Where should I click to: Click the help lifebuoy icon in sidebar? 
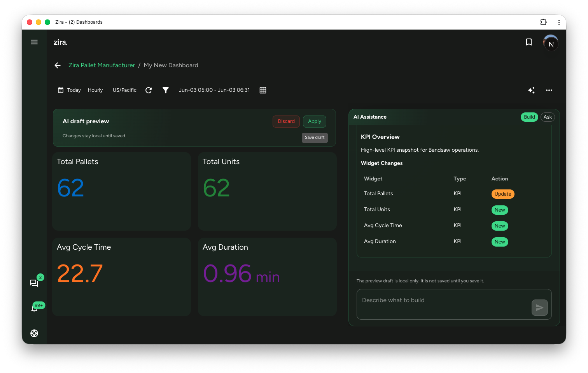click(34, 333)
